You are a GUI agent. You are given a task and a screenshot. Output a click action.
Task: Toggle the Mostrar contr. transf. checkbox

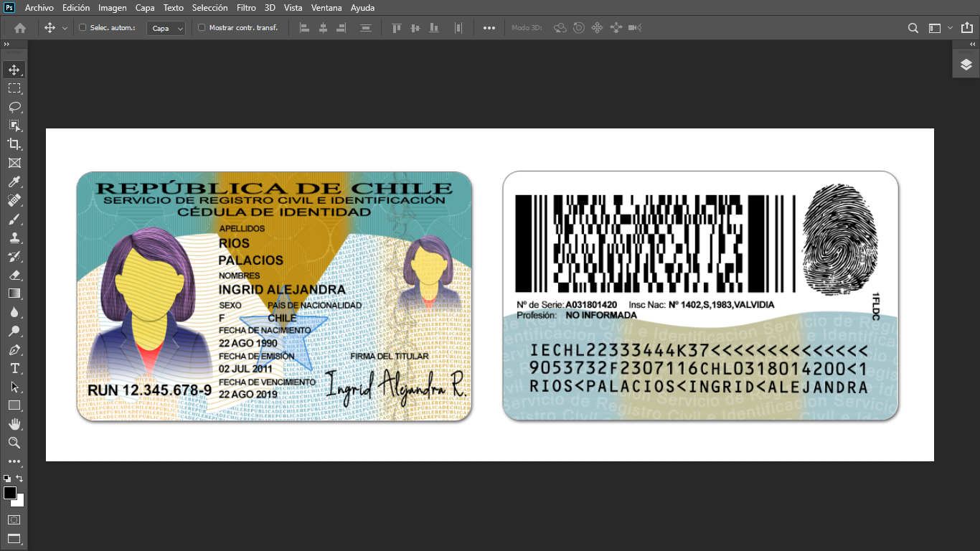(202, 28)
